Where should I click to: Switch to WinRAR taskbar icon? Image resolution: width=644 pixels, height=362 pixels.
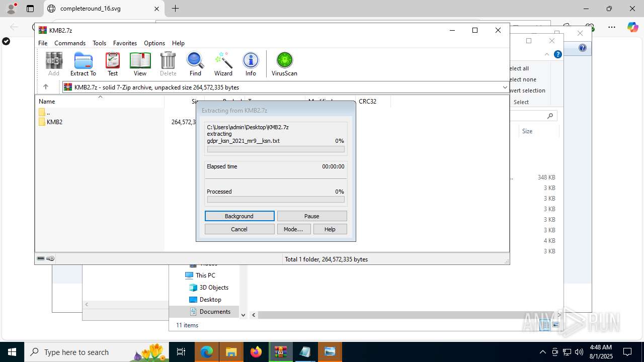point(280,352)
